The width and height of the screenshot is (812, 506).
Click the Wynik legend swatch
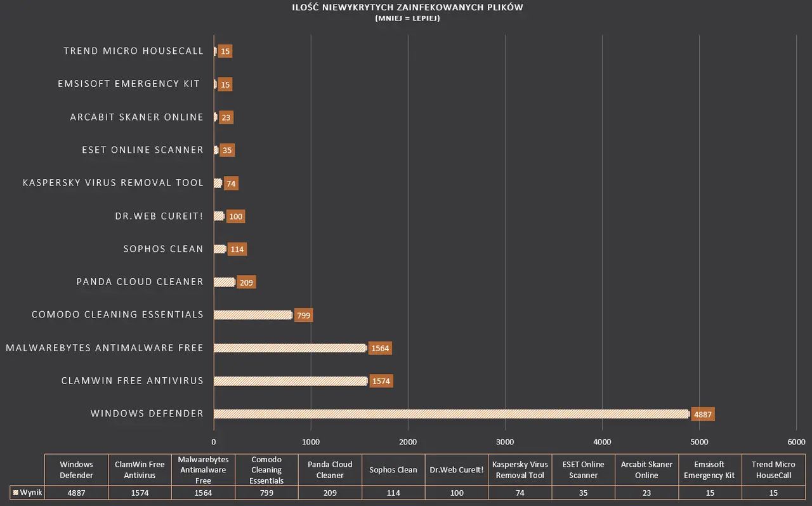(x=15, y=493)
